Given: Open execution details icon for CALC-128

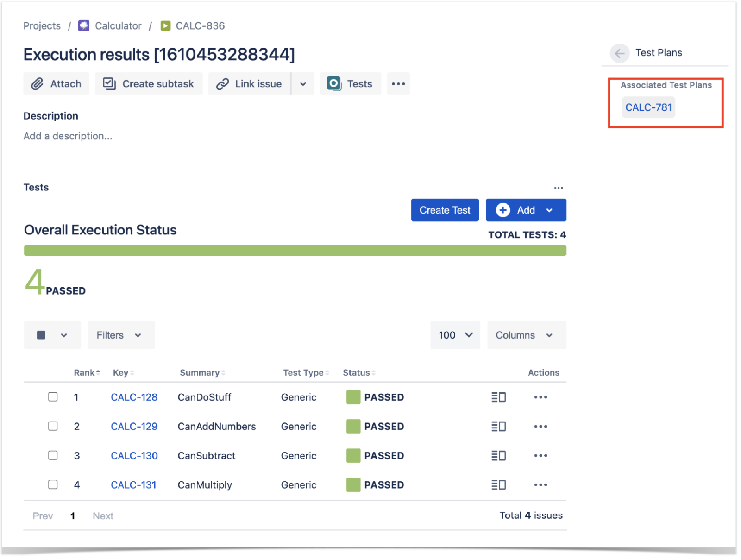Looking at the screenshot, I should (x=499, y=397).
